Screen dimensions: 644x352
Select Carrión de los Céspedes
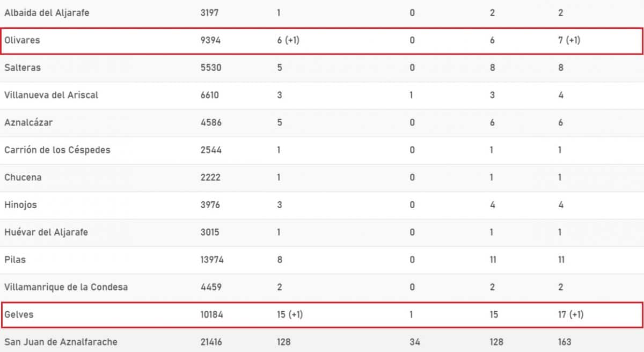57,150
